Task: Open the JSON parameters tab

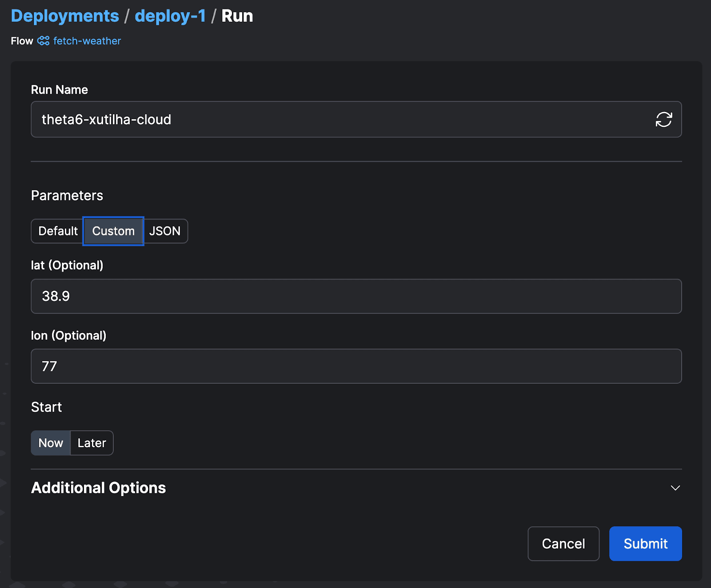Action: [x=165, y=231]
